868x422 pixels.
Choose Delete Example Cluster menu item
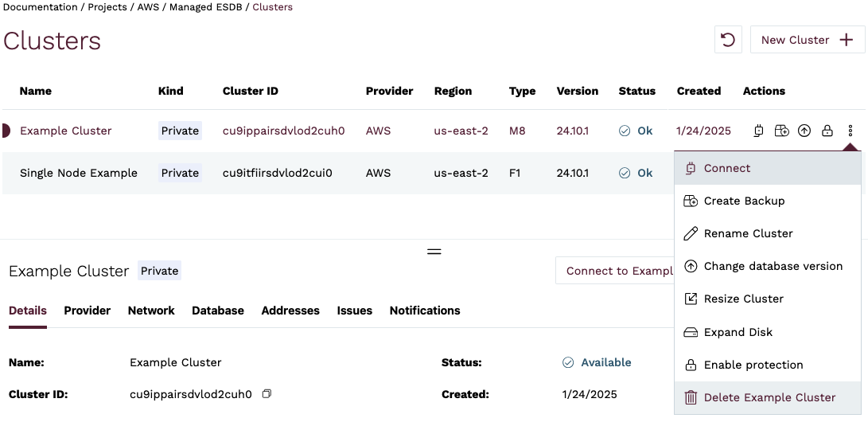769,397
